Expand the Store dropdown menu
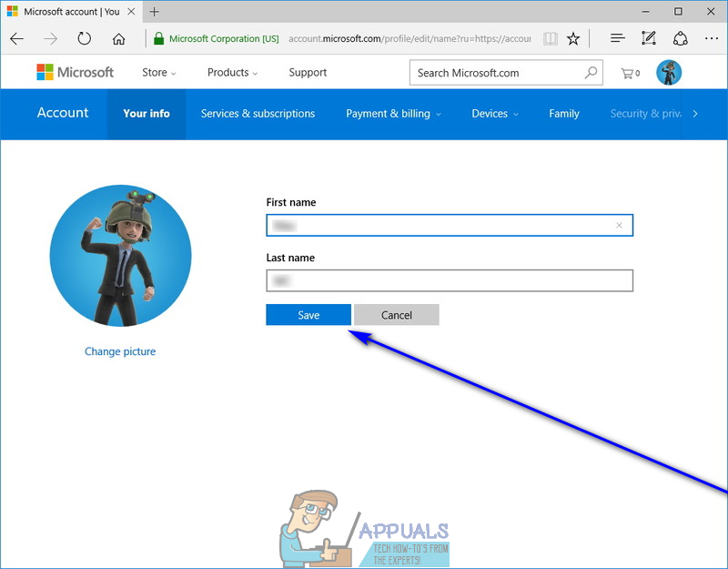This screenshot has height=569, width=728. click(x=158, y=73)
